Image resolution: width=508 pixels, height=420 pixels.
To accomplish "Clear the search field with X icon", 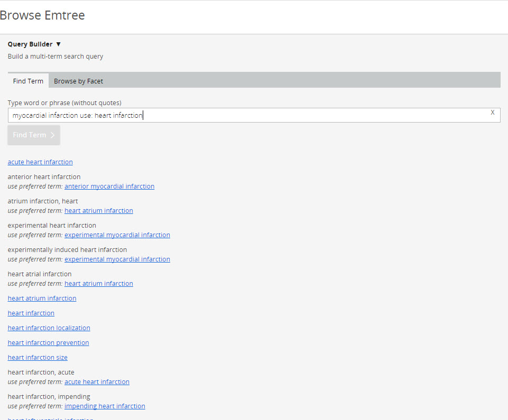I will click(x=492, y=113).
